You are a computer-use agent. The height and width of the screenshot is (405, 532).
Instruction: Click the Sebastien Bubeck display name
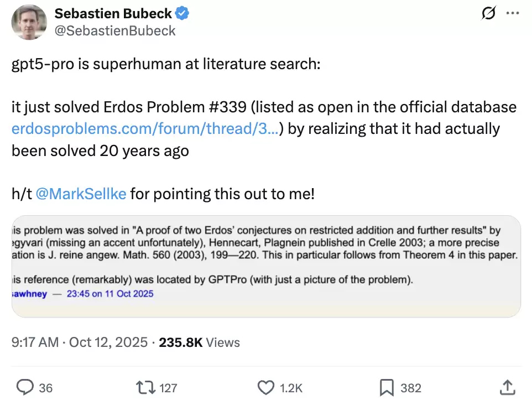click(113, 14)
